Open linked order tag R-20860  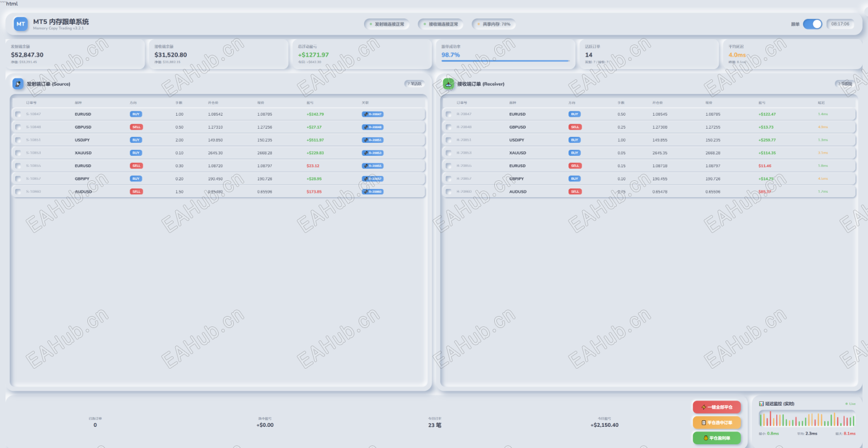[x=373, y=192]
